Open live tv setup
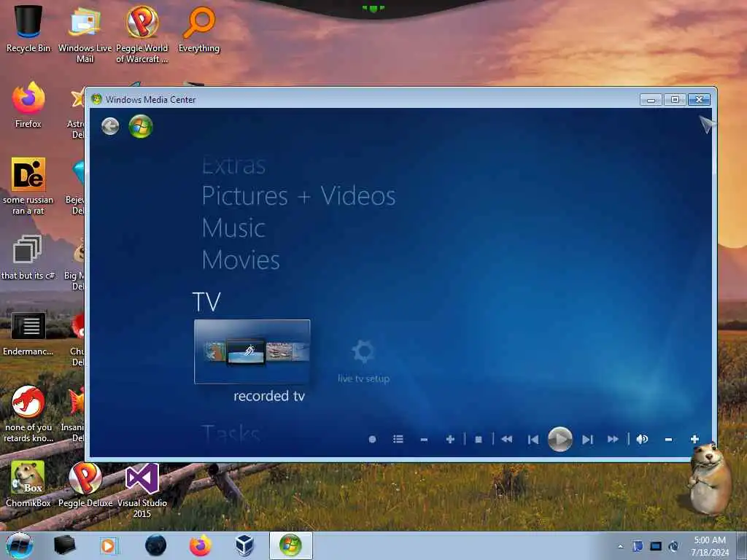Viewport: 747px width, 560px height. click(363, 361)
